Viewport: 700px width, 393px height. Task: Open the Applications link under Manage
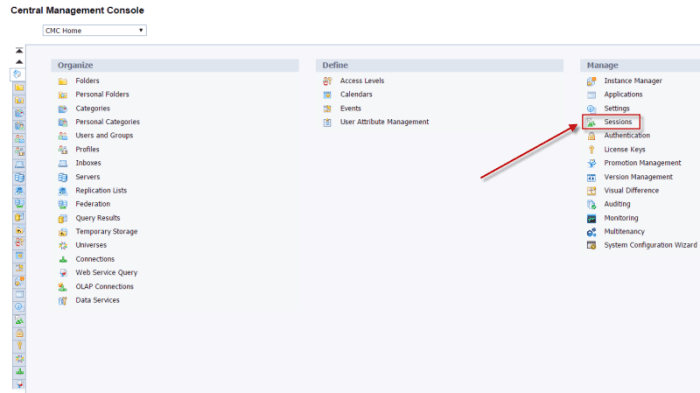[x=623, y=95]
